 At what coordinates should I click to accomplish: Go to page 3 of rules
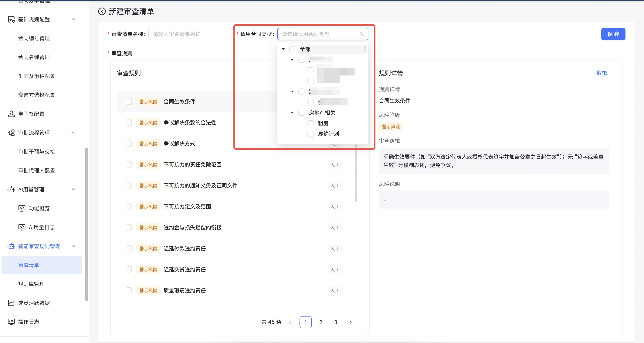(x=336, y=322)
